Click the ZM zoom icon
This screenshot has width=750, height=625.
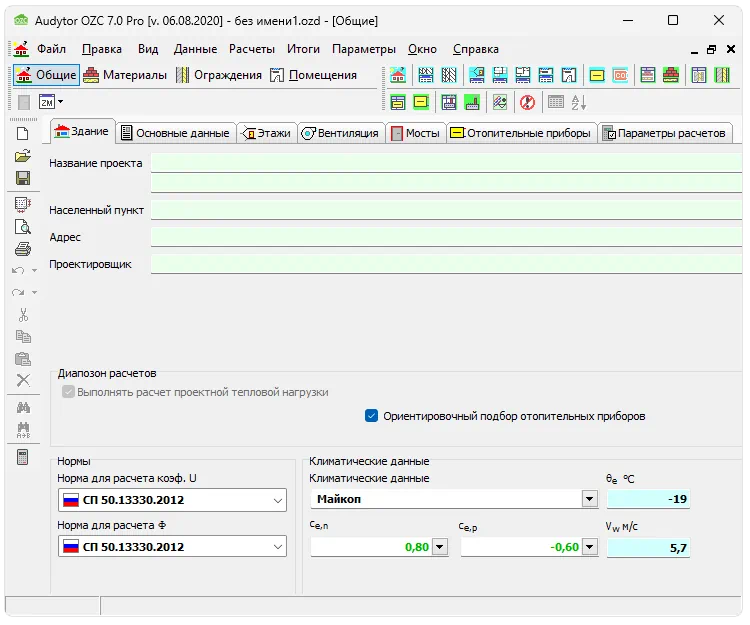coord(47,102)
